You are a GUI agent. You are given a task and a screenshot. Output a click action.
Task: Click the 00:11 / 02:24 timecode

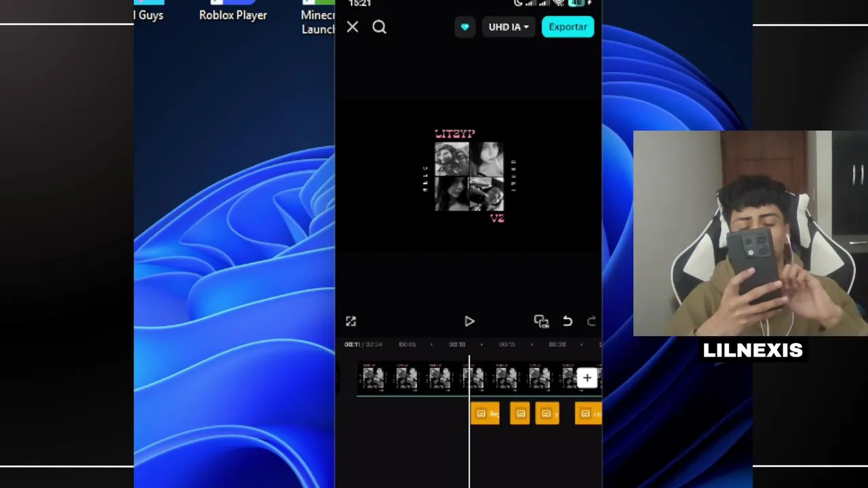(x=363, y=344)
